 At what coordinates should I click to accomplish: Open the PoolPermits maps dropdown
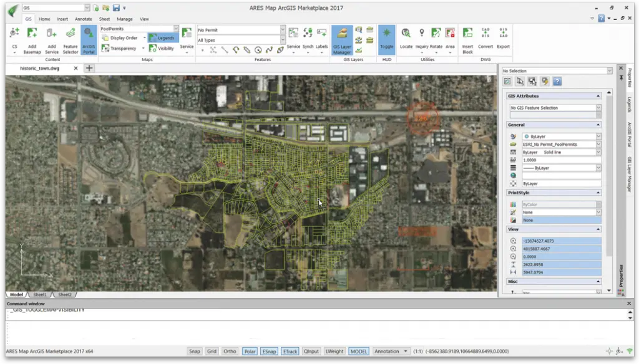pos(175,28)
